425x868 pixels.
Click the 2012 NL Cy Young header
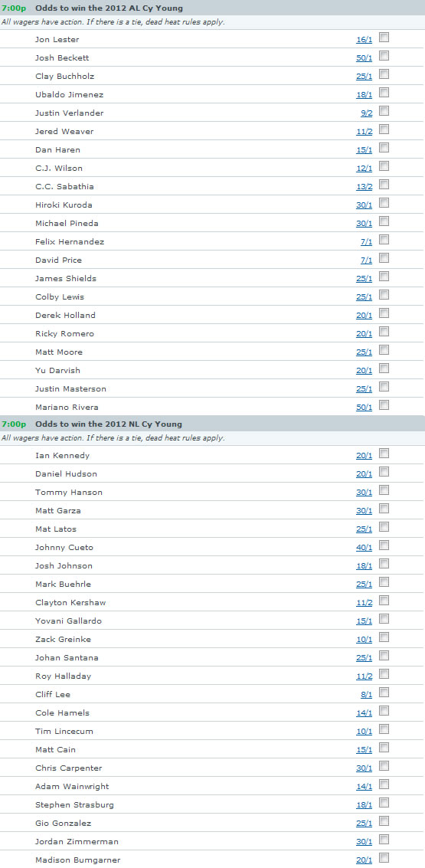(x=109, y=424)
